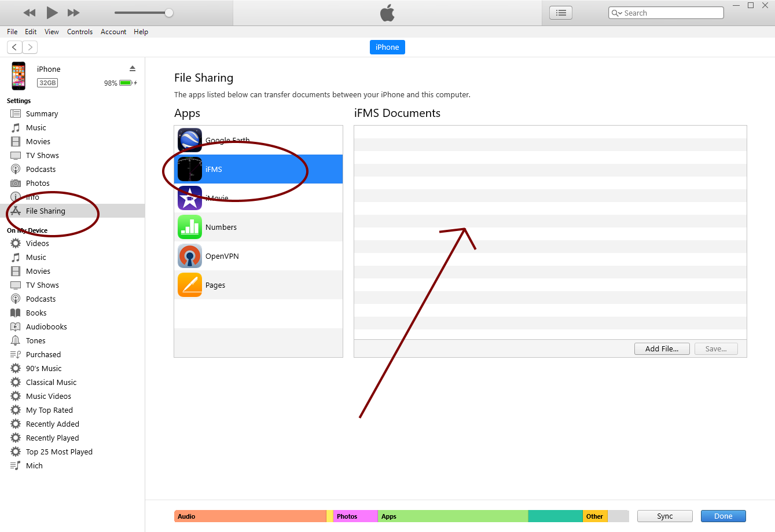Viewport: 775px width, 532px height.
Task: Select the OpenVPN app
Action: 258,256
